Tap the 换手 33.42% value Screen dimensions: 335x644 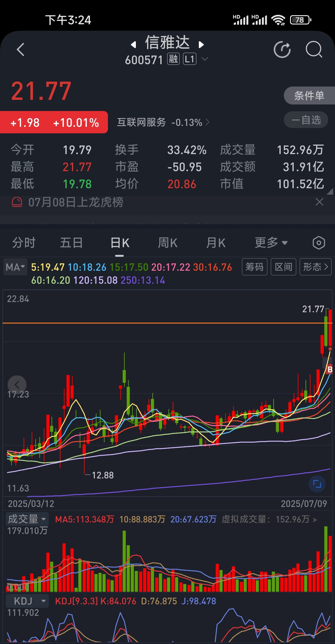[187, 150]
